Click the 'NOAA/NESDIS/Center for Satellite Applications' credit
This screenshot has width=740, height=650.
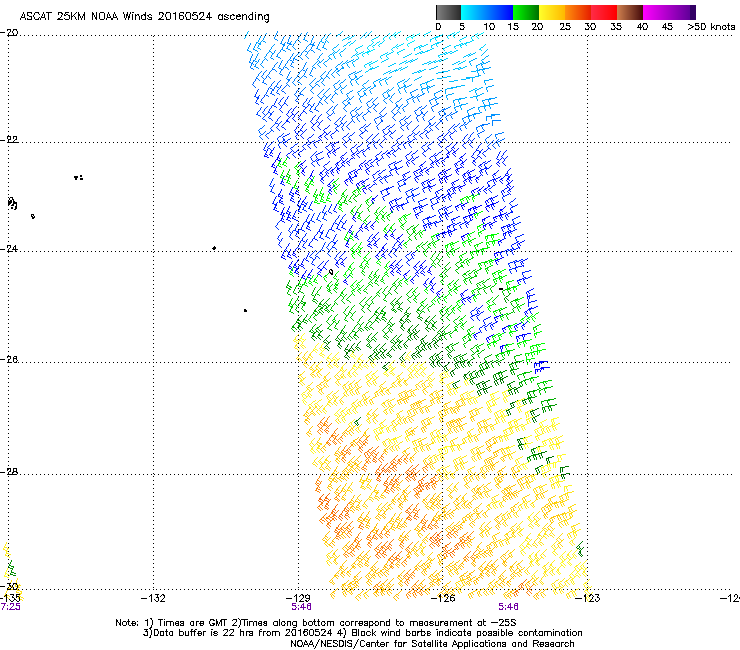(x=432, y=644)
